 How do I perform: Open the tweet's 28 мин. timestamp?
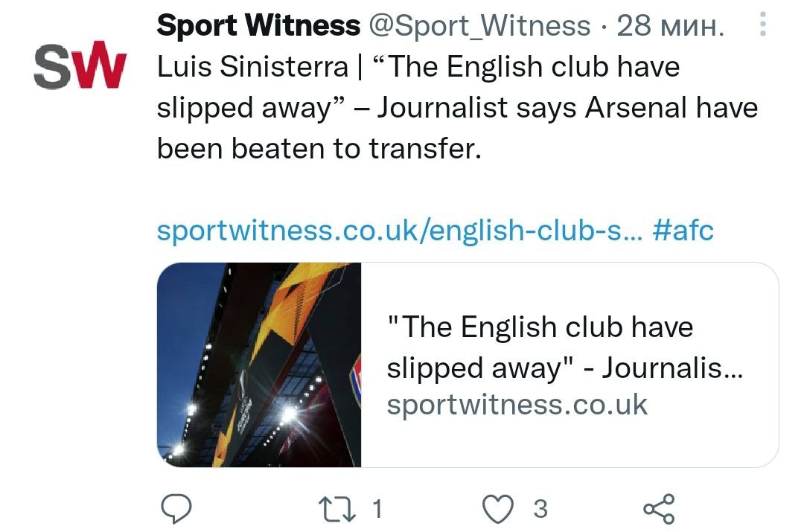pyautogui.click(x=670, y=27)
